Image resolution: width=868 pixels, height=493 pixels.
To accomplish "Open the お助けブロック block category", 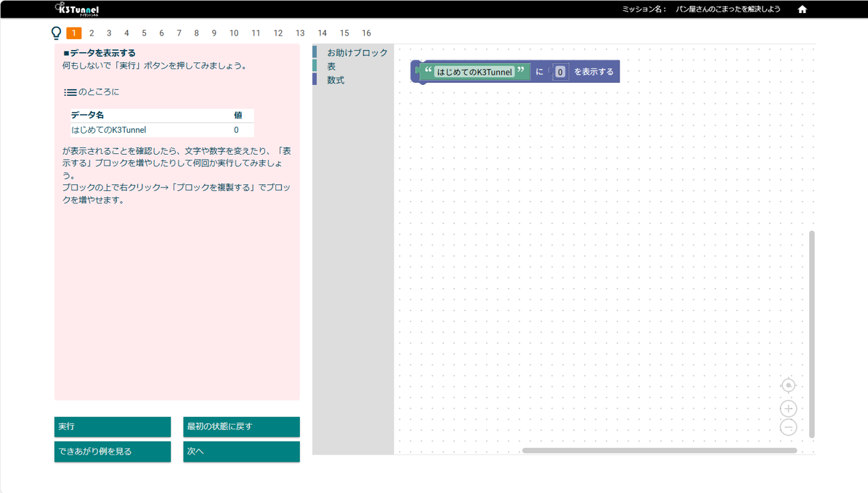I will pos(357,53).
